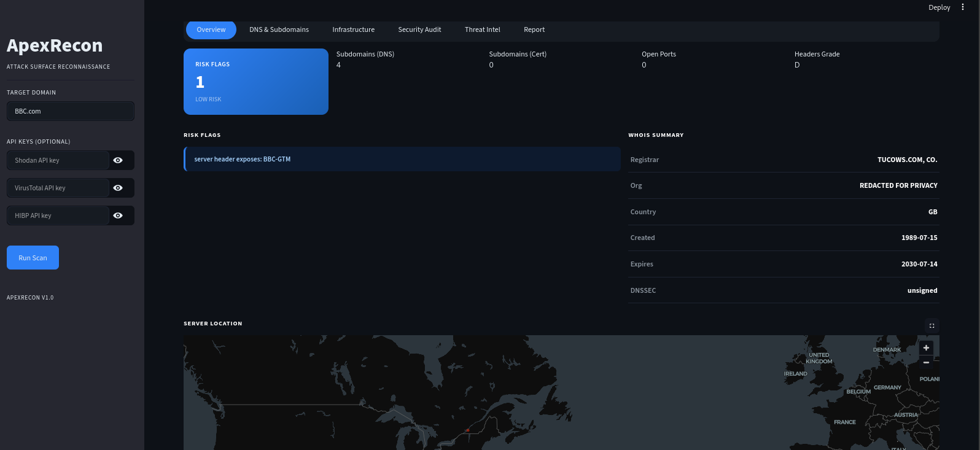
Task: Click the 'server header exposes: BBC-GTM' flag
Action: 402,159
